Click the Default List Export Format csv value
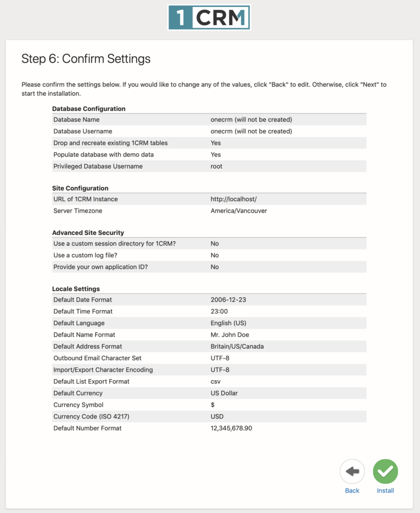This screenshot has width=420, height=513. (216, 381)
